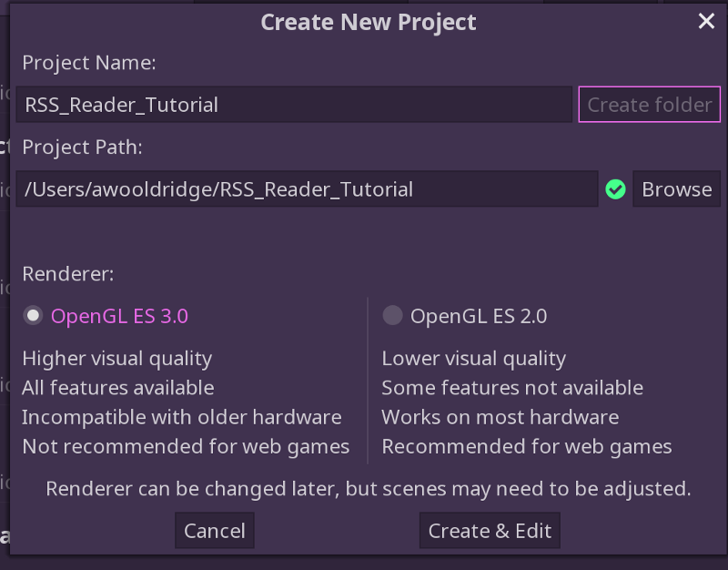Click the Project Path: label
The width and height of the screenshot is (728, 570).
coord(82,148)
